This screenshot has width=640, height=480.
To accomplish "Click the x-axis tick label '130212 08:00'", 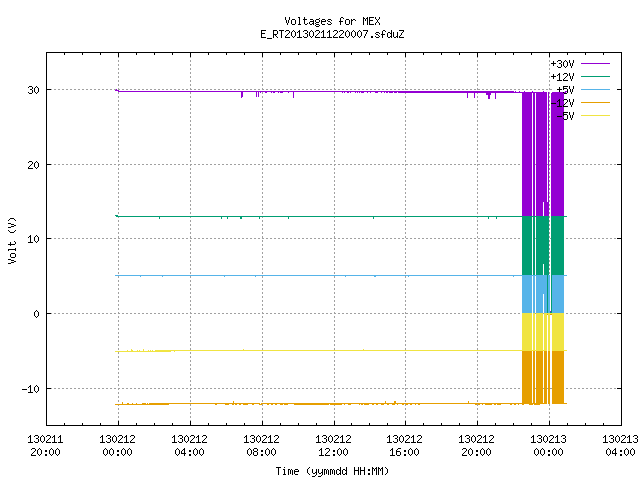I will (262, 446).
